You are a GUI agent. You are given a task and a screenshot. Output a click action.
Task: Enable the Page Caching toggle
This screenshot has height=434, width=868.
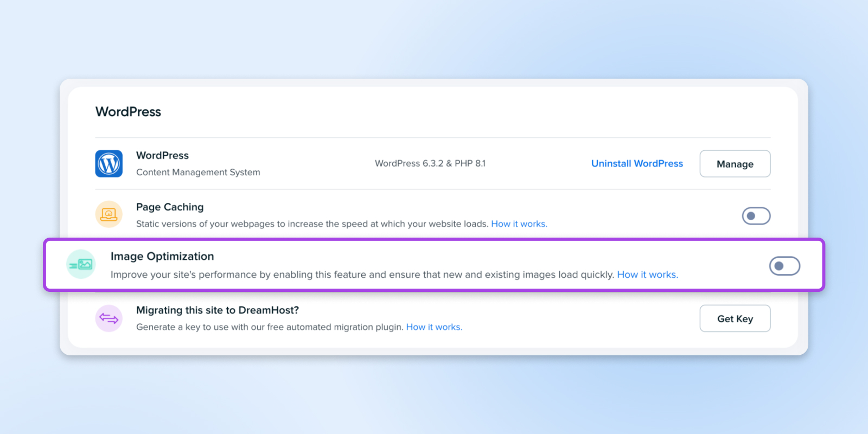(x=756, y=216)
